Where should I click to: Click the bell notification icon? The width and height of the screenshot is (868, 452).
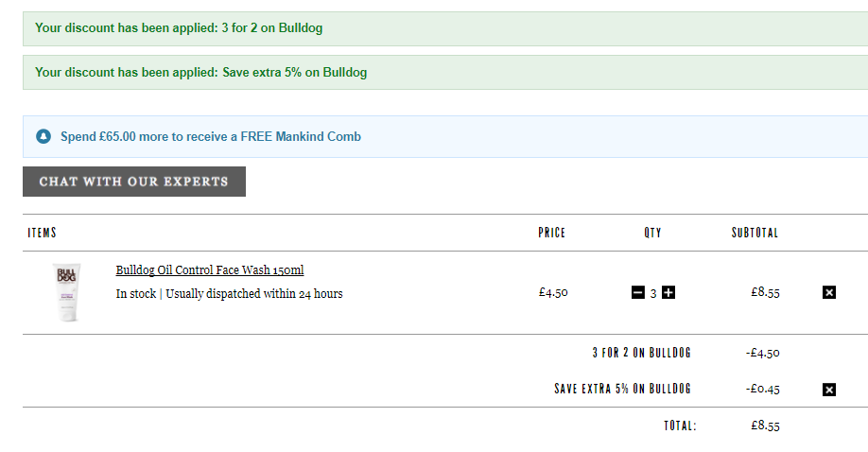[x=43, y=136]
